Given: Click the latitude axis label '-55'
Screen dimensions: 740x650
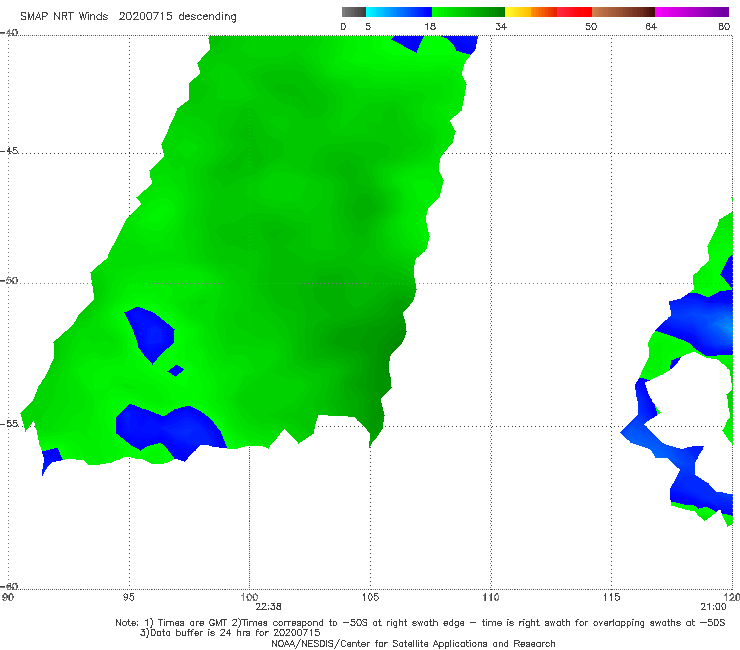Looking at the screenshot, I should [9, 423].
